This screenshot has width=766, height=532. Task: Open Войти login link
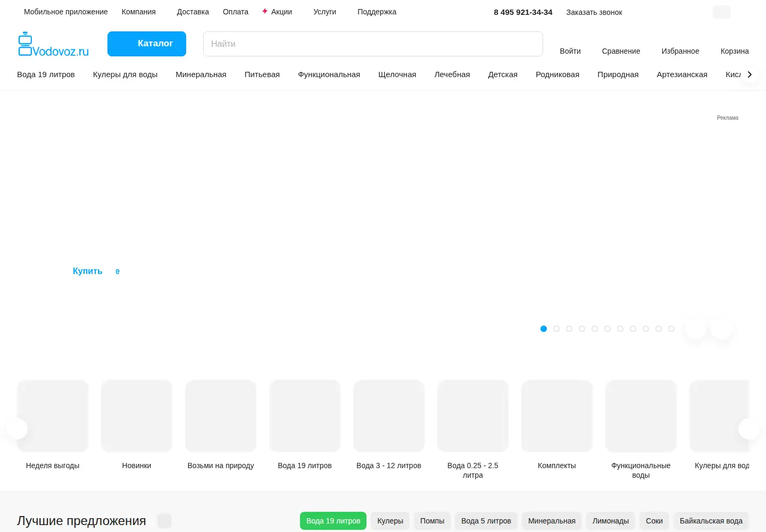click(x=570, y=51)
